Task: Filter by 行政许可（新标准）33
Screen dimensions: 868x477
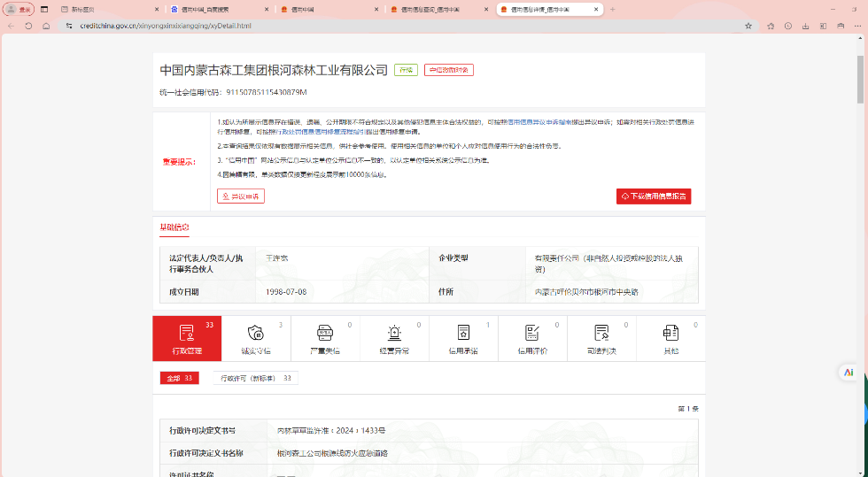Action: pyautogui.click(x=256, y=378)
